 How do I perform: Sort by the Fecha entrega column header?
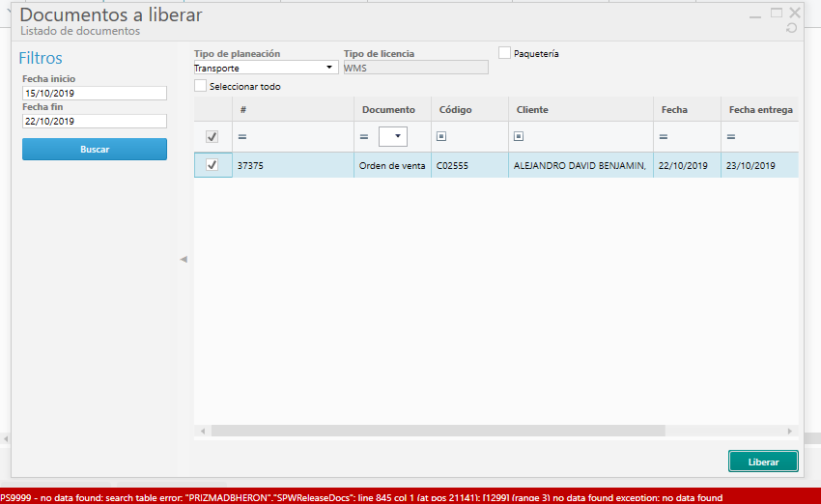click(760, 110)
